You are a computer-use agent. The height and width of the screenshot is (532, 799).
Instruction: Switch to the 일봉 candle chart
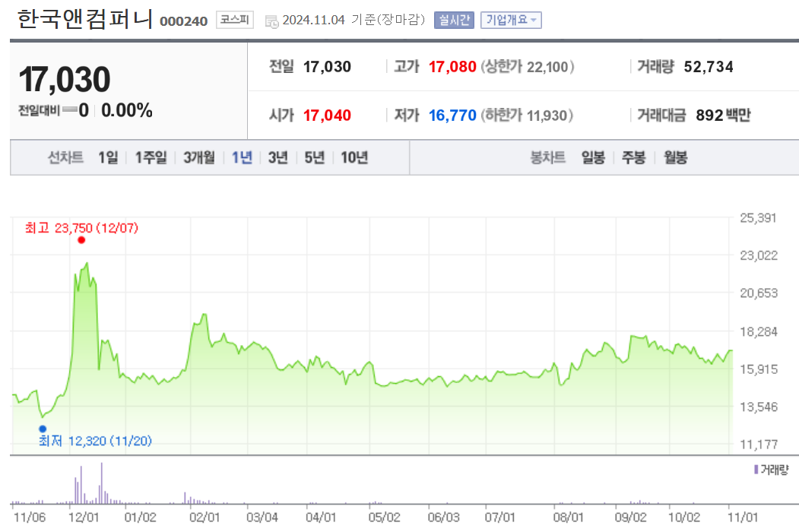click(593, 157)
